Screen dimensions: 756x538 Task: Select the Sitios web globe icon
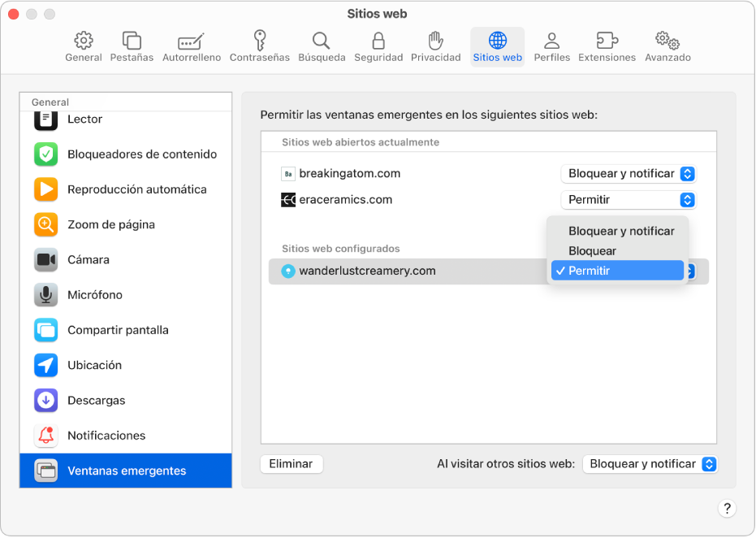(497, 41)
